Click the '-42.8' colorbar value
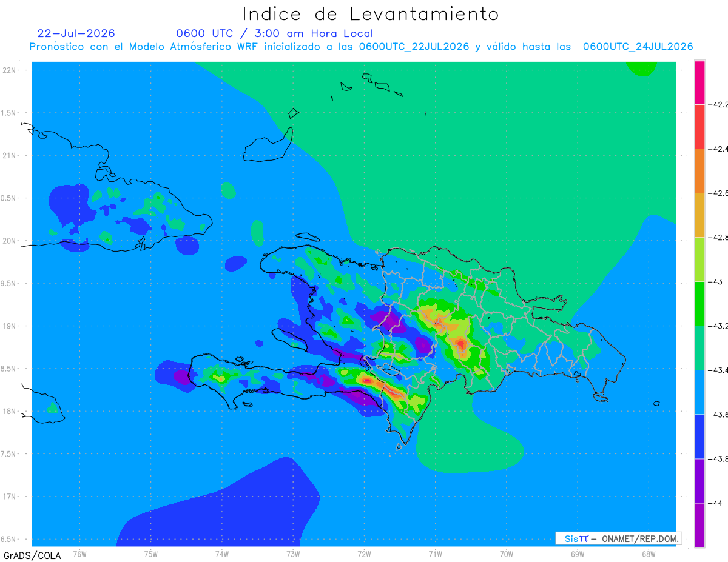Viewport: 728px width, 562px height. click(x=719, y=237)
